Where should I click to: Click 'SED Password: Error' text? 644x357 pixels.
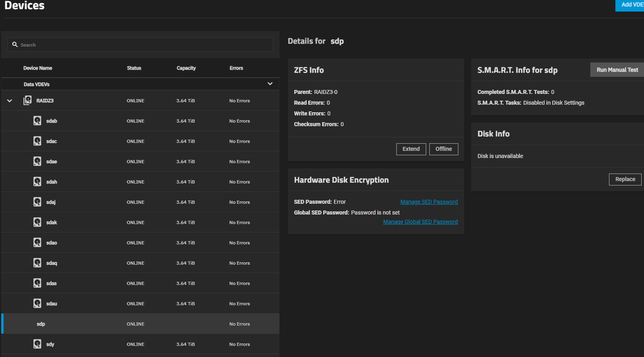click(320, 202)
